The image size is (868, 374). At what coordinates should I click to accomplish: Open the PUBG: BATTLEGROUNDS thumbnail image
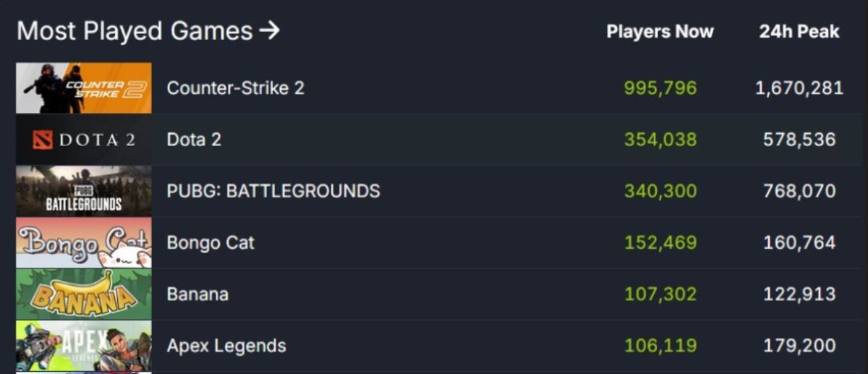tap(84, 191)
